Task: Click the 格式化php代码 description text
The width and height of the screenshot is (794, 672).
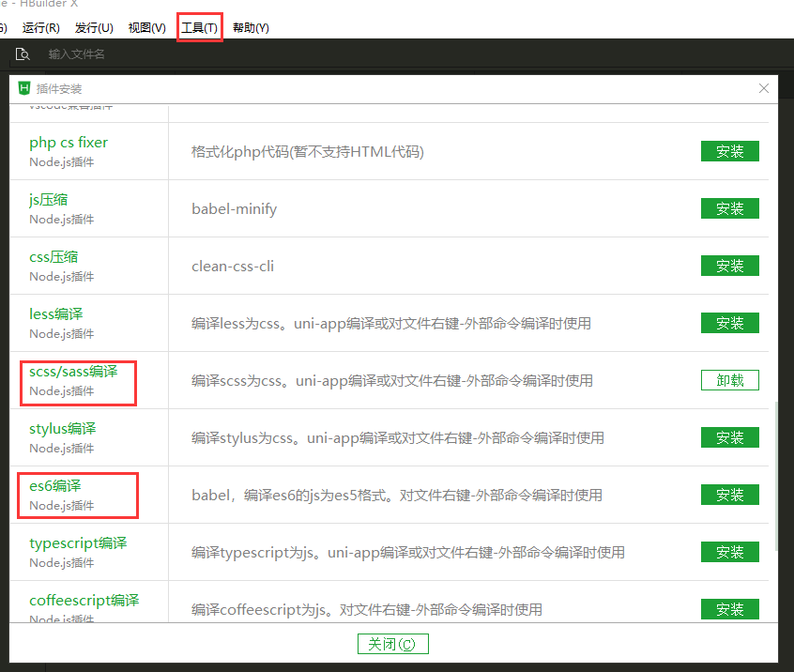Action: click(308, 151)
